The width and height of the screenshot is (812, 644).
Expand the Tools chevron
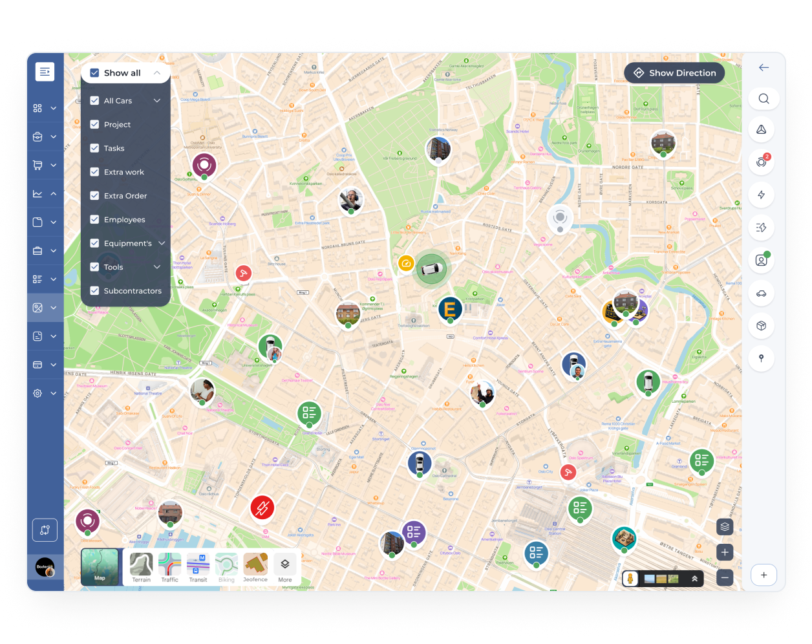(157, 267)
